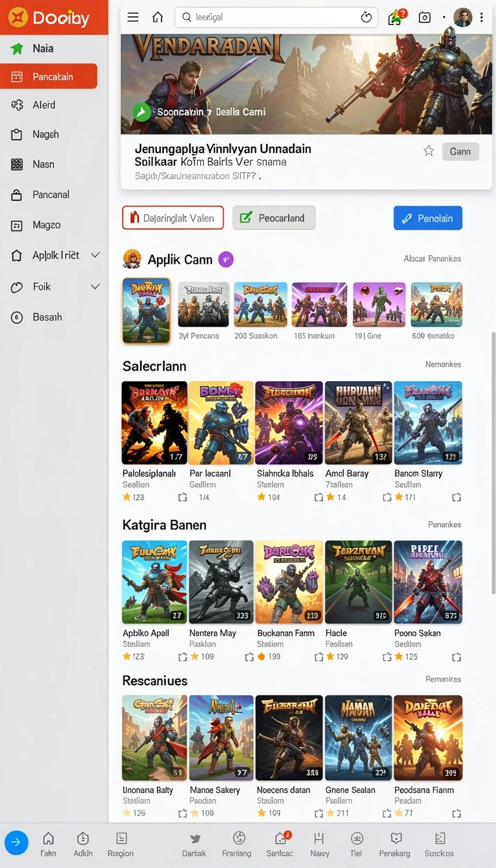Switch to the Roigion bottom tab
Viewport: 496px width, 868px height.
coord(121,844)
